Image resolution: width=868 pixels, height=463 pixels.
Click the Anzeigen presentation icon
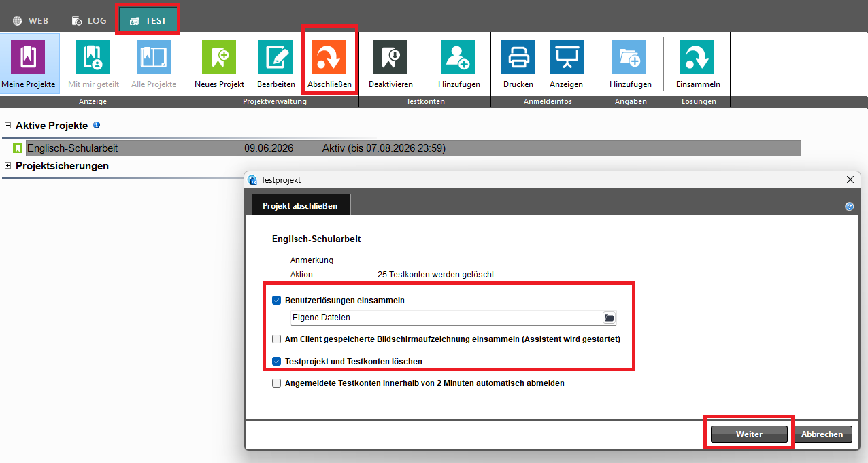click(x=567, y=56)
